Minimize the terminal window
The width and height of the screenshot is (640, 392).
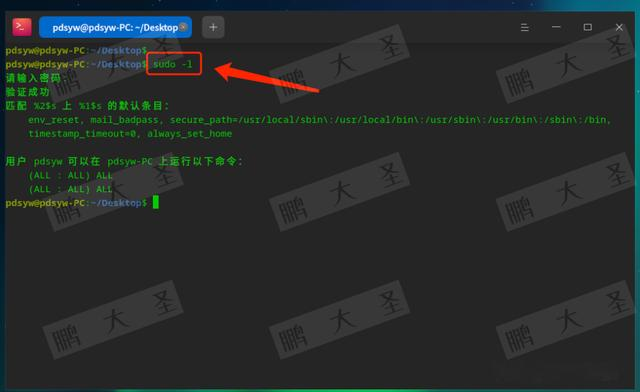point(556,27)
